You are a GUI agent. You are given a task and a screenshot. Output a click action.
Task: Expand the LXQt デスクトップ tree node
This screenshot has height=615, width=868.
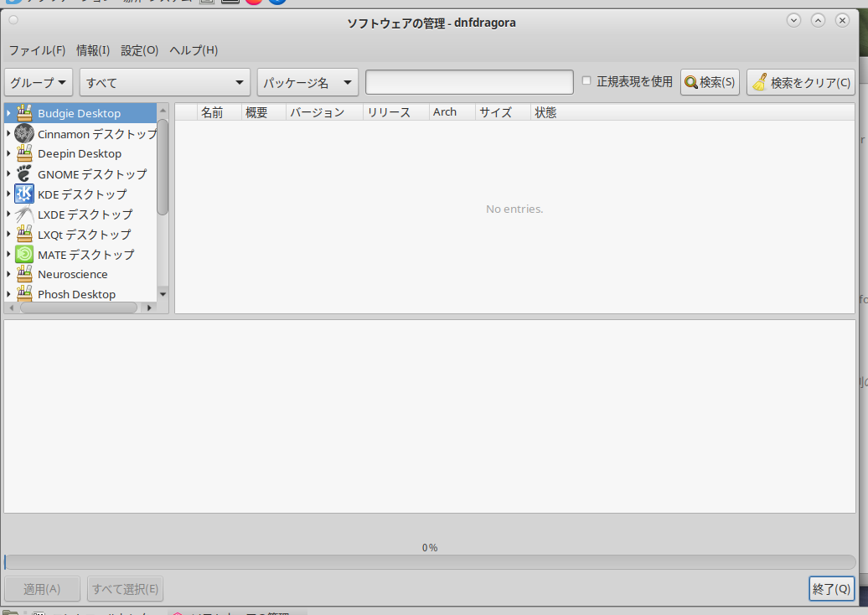pos(8,234)
